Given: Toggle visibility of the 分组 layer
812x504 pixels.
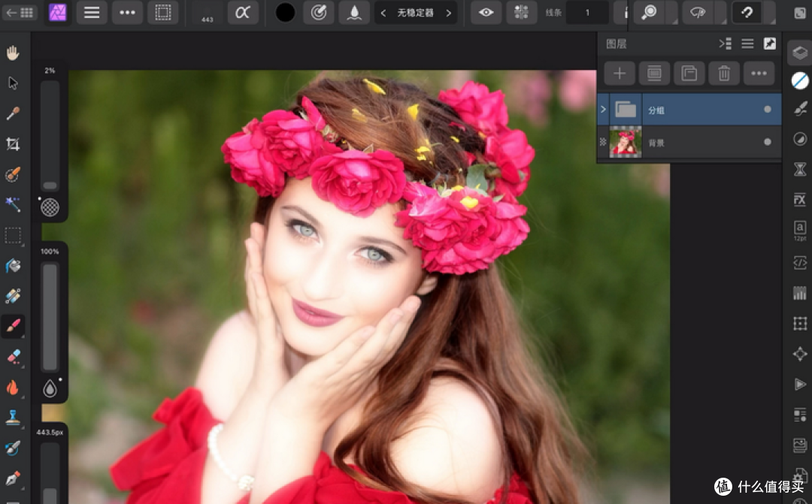Looking at the screenshot, I should pos(768,109).
